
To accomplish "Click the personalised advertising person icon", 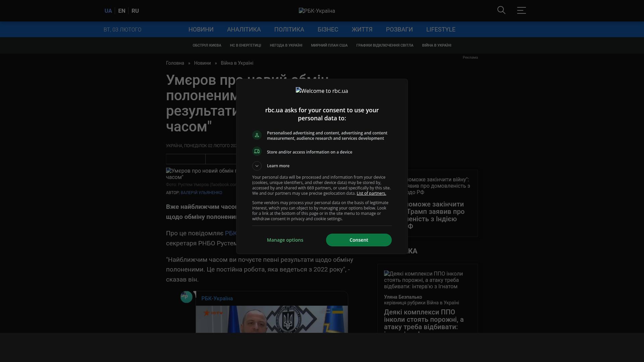I will pos(257,135).
